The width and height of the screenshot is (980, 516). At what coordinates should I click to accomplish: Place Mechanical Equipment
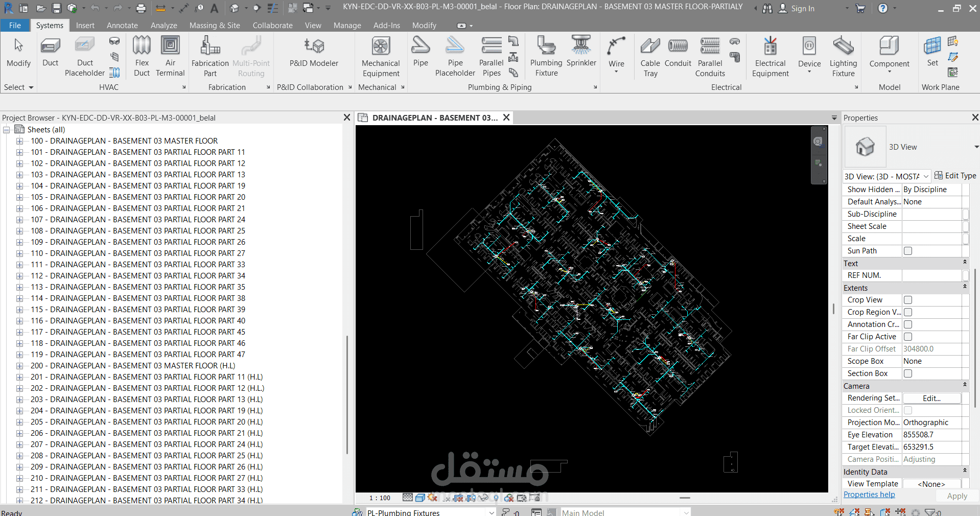pyautogui.click(x=381, y=56)
